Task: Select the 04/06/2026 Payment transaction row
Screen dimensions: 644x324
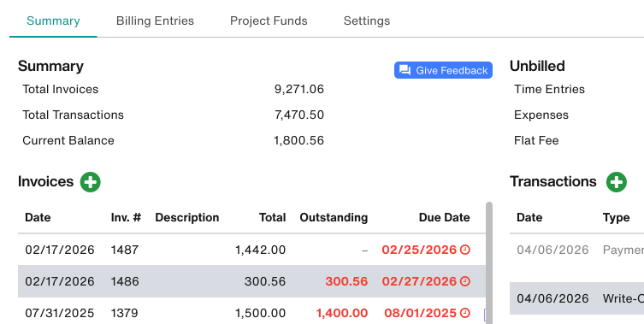Action: (577, 258)
